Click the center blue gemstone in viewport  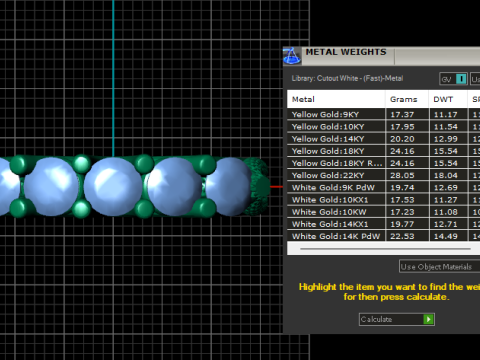[113, 187]
